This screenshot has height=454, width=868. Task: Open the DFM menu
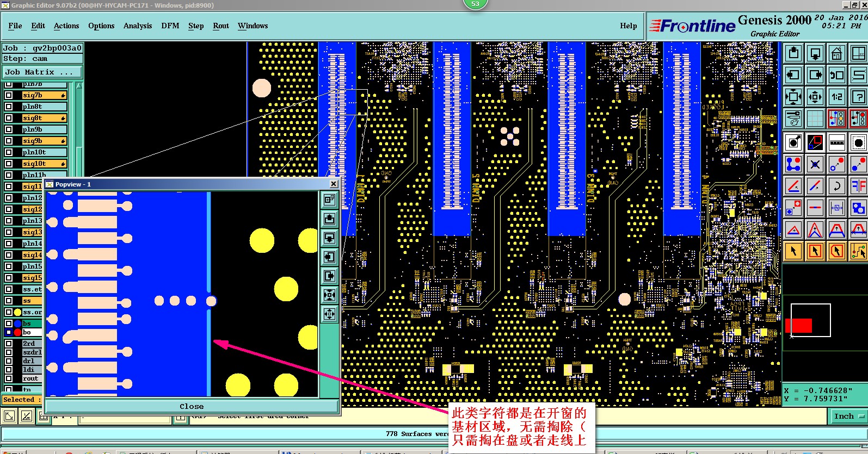point(170,26)
